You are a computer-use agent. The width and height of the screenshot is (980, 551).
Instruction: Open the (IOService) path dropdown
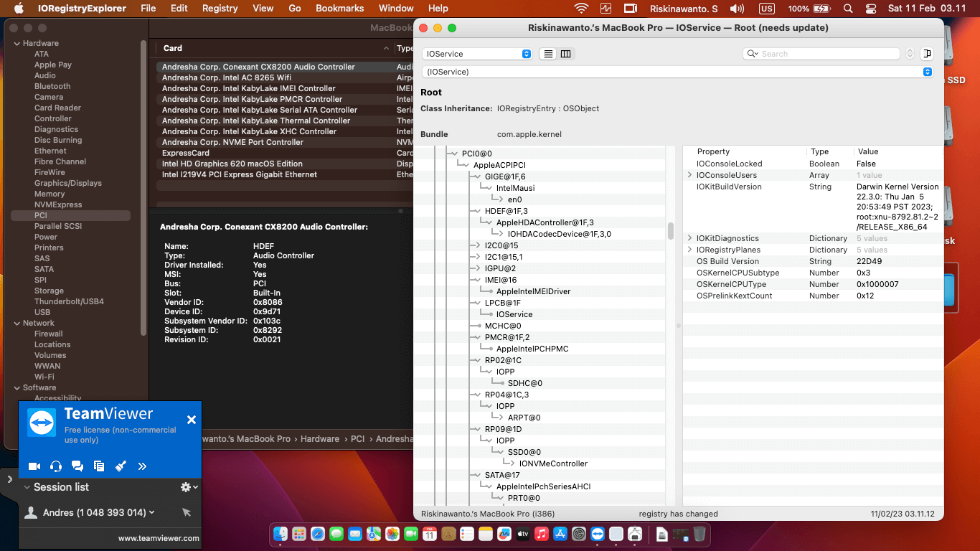[x=677, y=72]
